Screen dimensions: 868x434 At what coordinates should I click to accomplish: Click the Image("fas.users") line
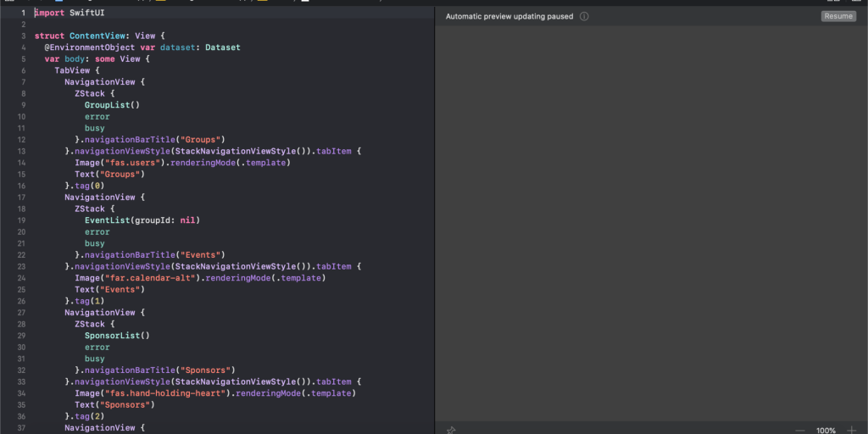click(183, 163)
